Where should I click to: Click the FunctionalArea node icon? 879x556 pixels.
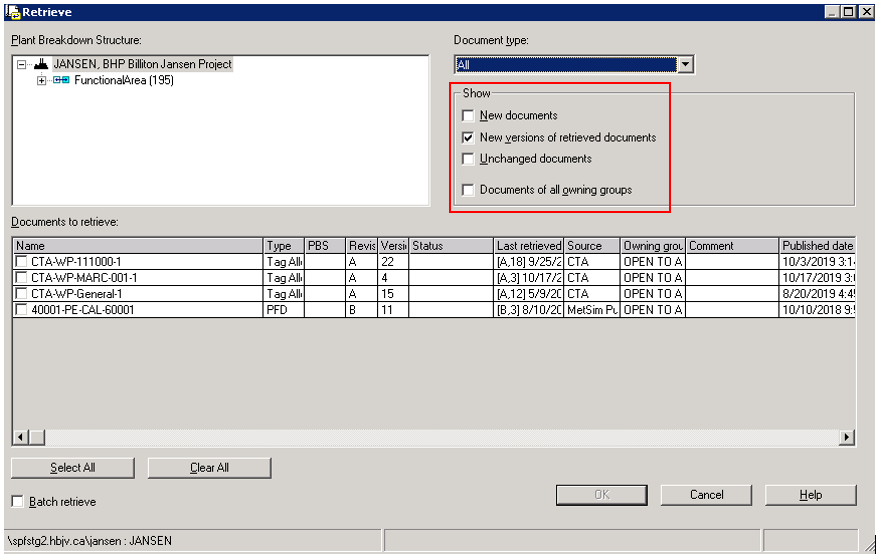(61, 80)
